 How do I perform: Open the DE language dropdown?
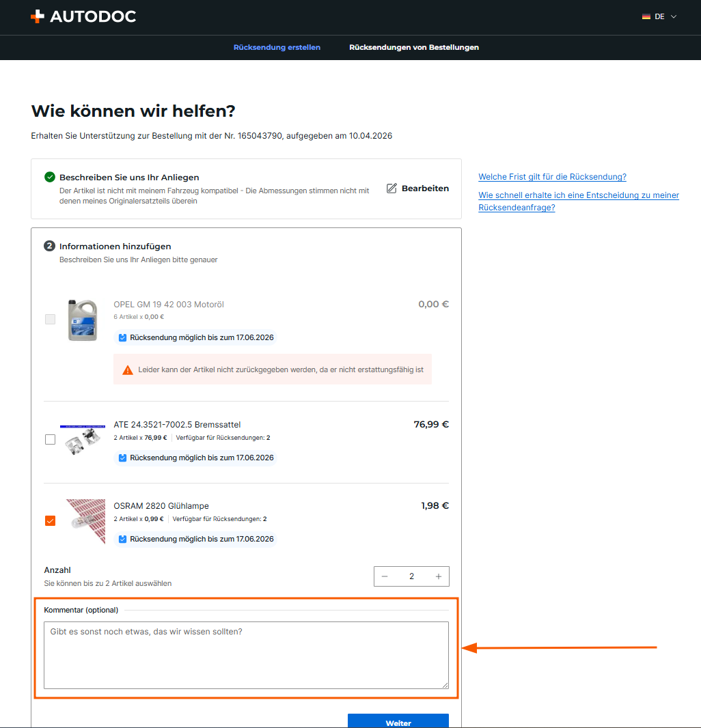659,16
